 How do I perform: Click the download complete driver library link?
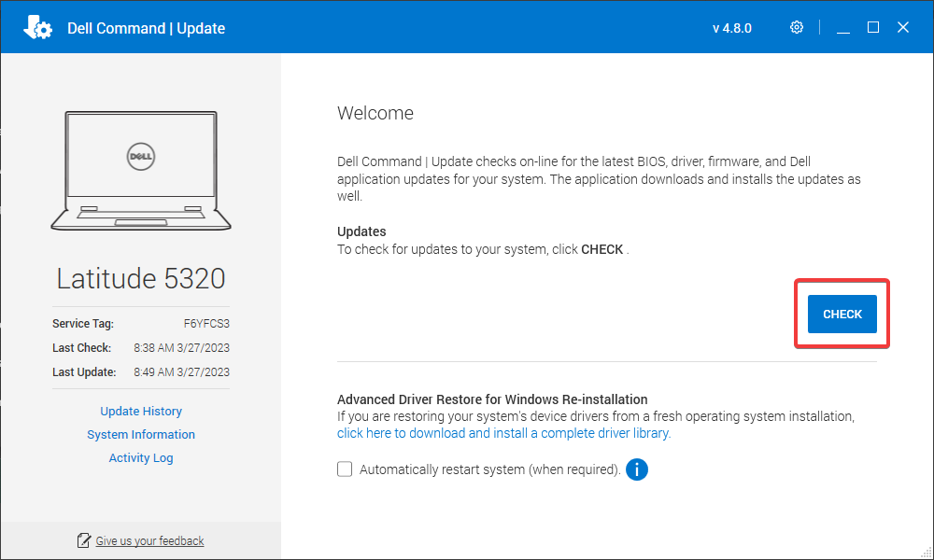pyautogui.click(x=504, y=433)
